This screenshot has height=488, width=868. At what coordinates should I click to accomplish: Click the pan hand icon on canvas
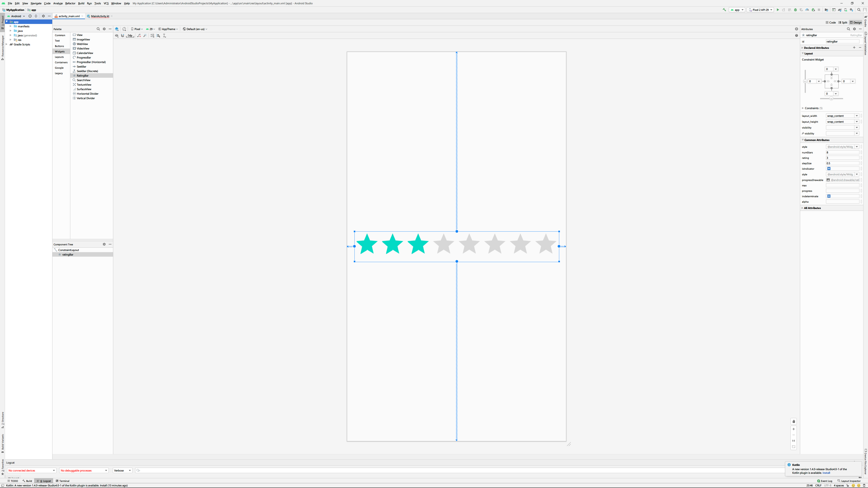tap(794, 421)
